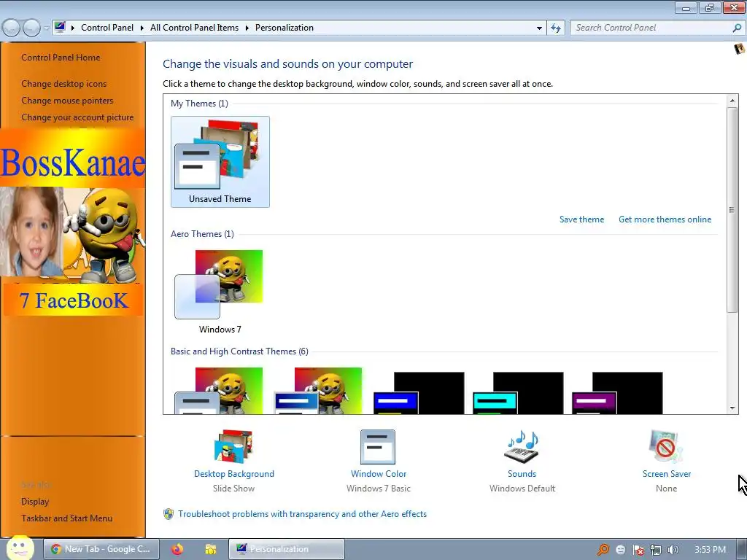Open the file explorer folder taskbar icon

[x=211, y=549]
